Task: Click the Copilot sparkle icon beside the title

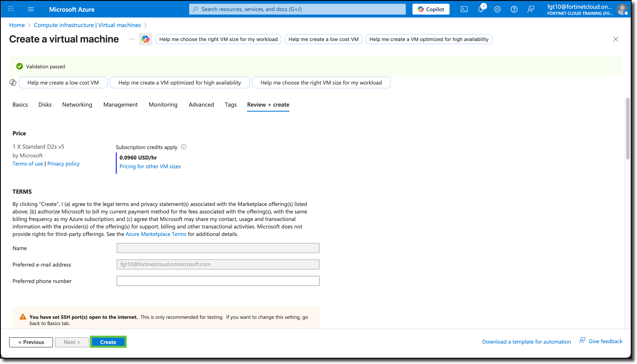Action: point(145,39)
